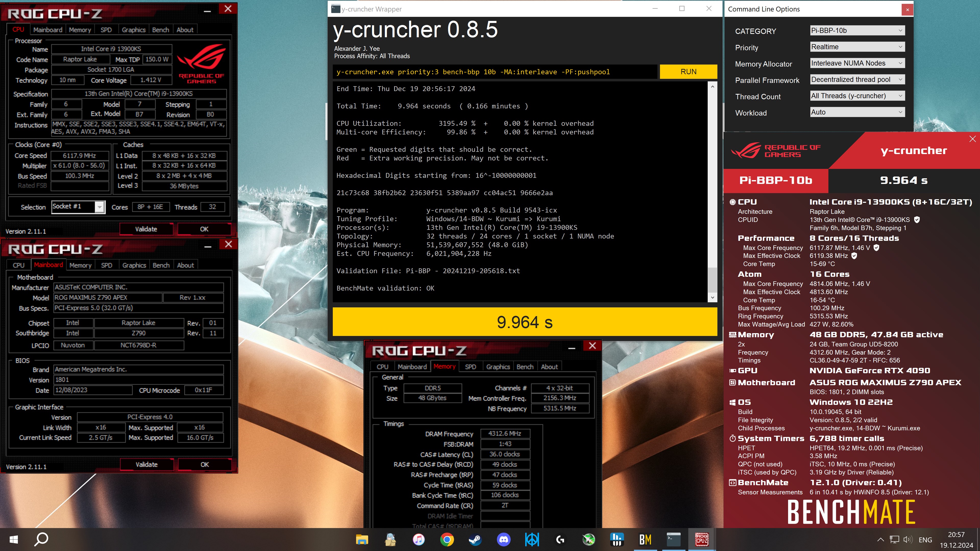Open the Parallel Framework dropdown

[x=857, y=80]
